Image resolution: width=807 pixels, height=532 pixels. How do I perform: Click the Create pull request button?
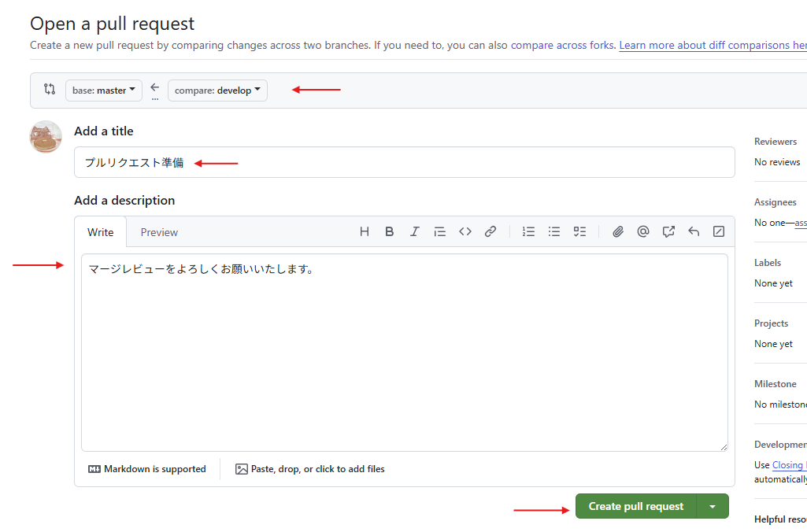coord(635,507)
